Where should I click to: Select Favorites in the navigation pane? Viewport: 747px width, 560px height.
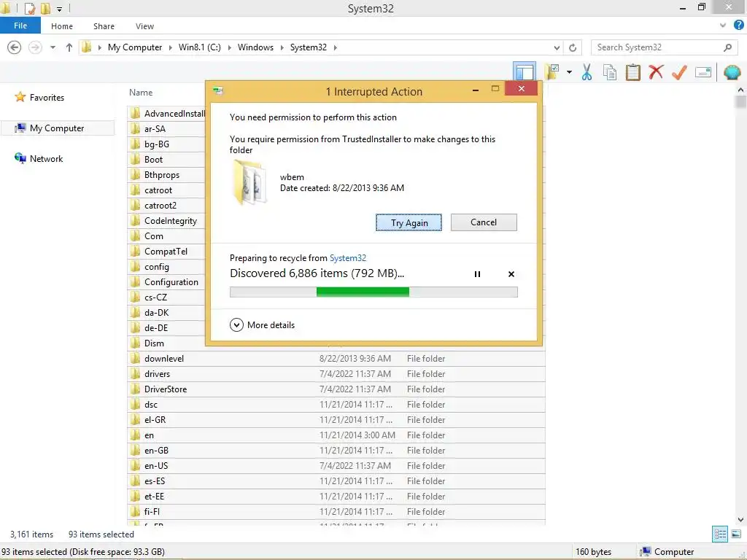(x=47, y=98)
